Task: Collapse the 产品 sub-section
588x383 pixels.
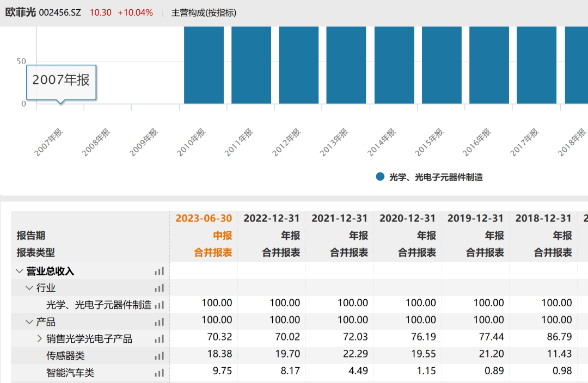Action: [29, 322]
